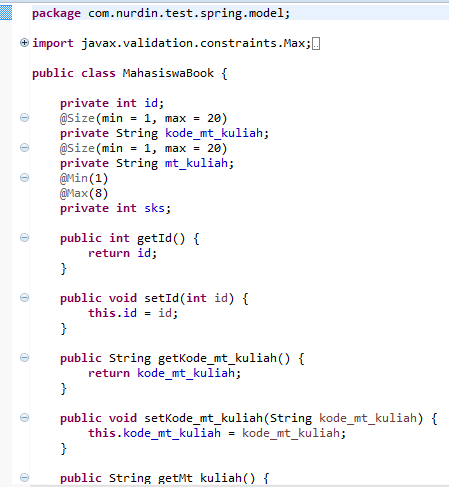Click class name MahasiswaBook
Viewport: 449px width, 487px height.
pyautogui.click(x=168, y=73)
